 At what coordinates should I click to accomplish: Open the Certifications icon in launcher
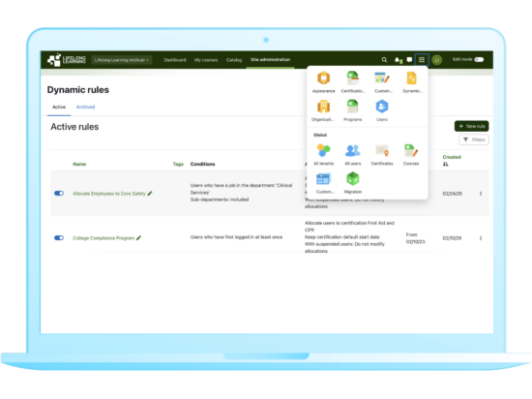[353, 78]
